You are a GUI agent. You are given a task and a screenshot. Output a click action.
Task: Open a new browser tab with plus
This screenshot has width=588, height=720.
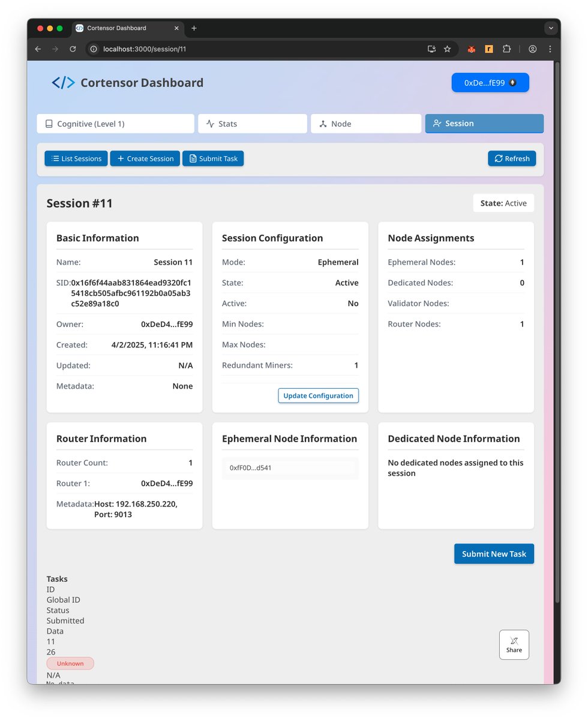click(194, 28)
